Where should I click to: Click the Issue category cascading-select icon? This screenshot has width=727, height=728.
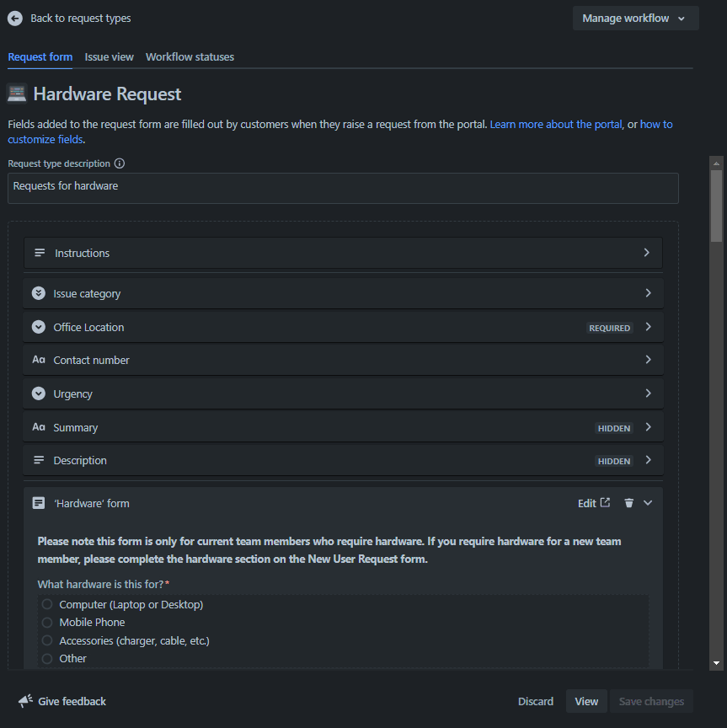(39, 293)
